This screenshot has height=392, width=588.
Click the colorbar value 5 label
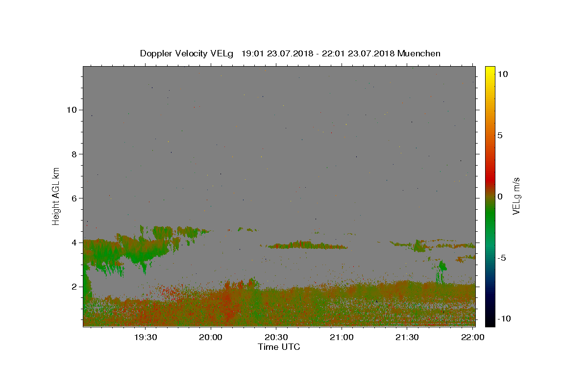tap(500, 135)
